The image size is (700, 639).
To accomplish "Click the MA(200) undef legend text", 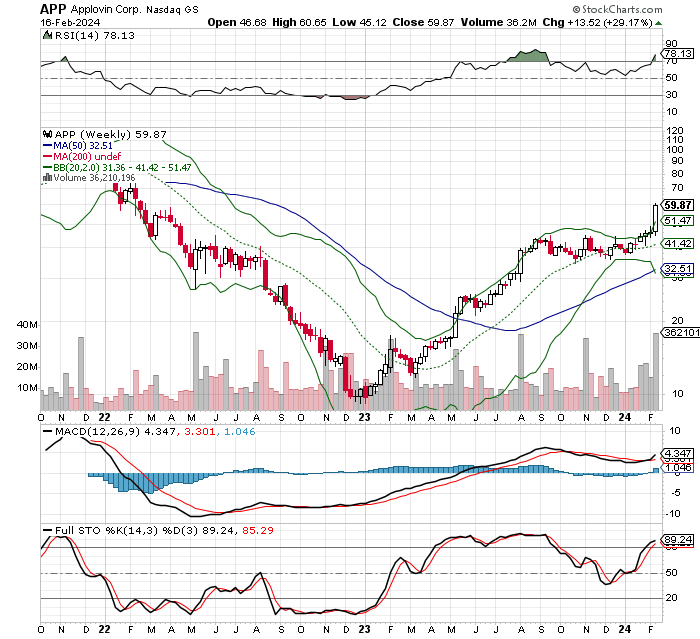I will point(87,156).
